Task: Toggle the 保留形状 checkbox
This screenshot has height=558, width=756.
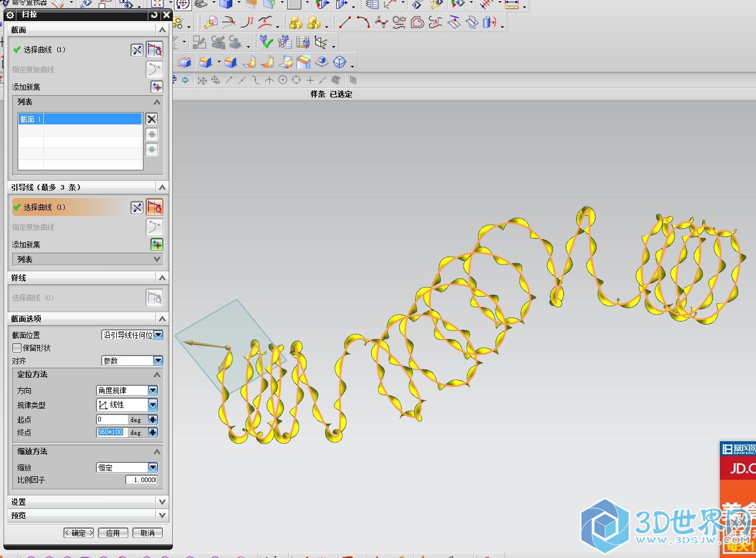Action: tap(17, 348)
